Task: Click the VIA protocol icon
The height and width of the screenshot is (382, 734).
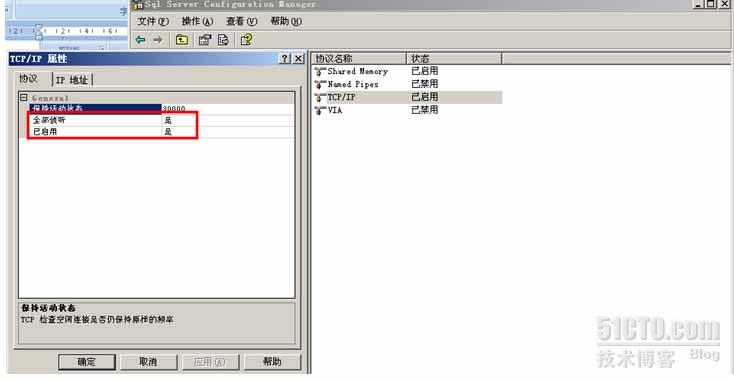Action: click(320, 110)
